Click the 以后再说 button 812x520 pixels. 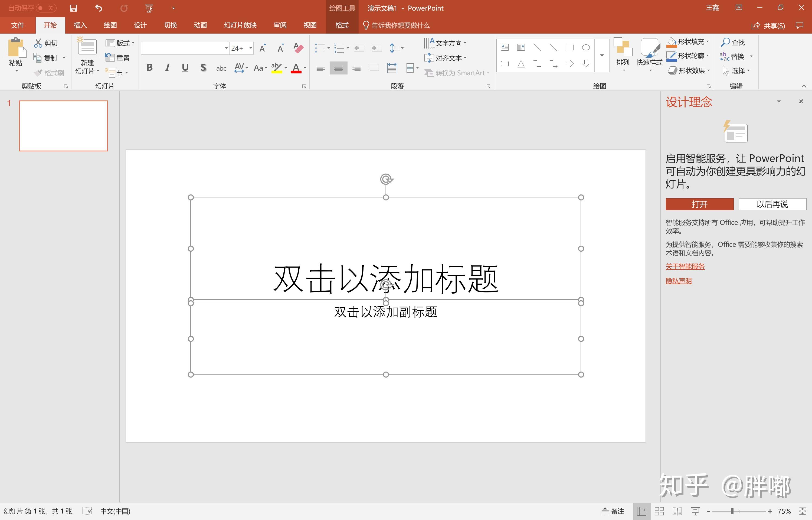[x=772, y=204]
